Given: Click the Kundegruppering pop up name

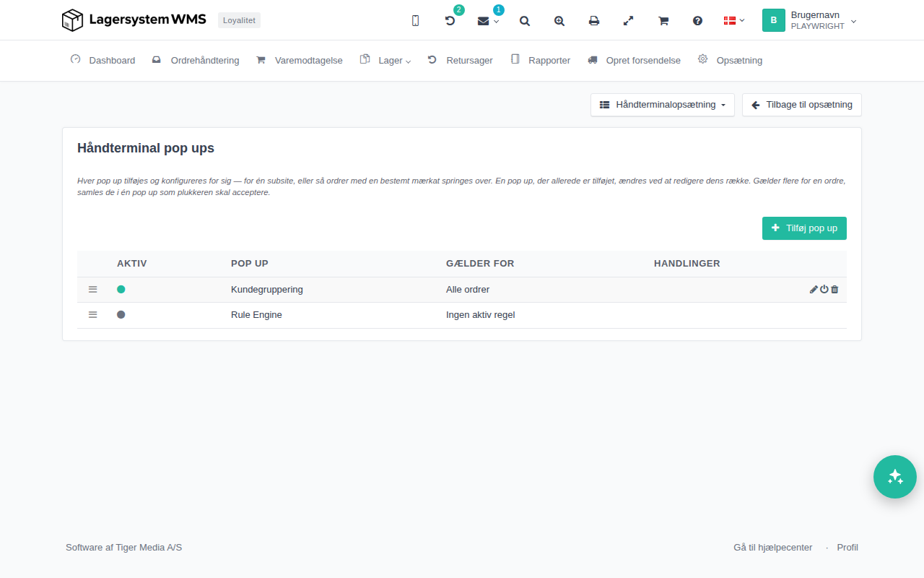Looking at the screenshot, I should click(267, 289).
